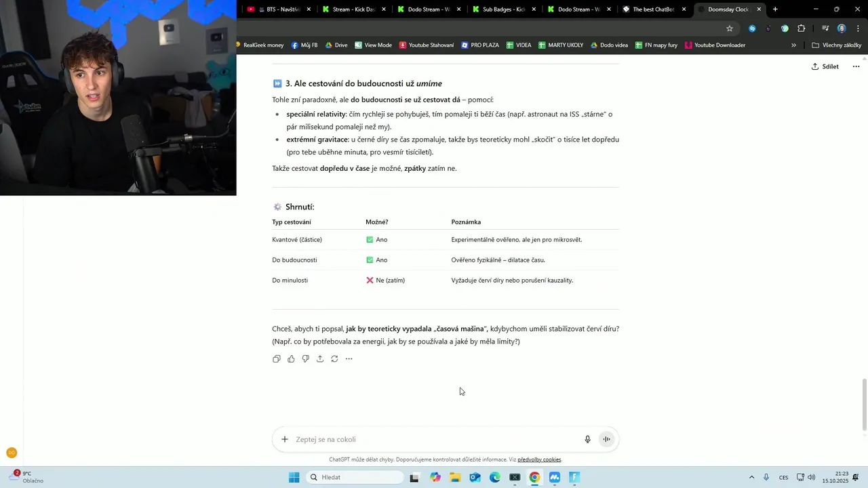Screen dimensions: 868x488
Task: Open the PRO PLAZA bookmark
Action: click(480, 45)
